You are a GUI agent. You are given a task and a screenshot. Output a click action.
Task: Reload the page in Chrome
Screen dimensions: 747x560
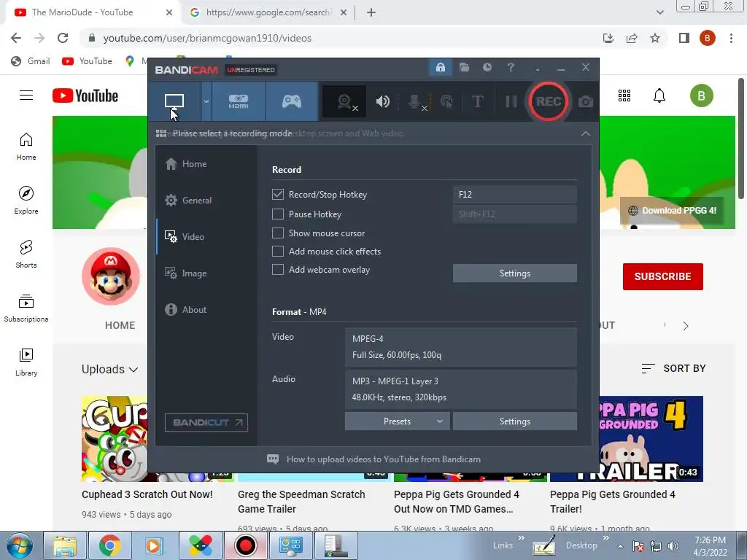click(63, 38)
